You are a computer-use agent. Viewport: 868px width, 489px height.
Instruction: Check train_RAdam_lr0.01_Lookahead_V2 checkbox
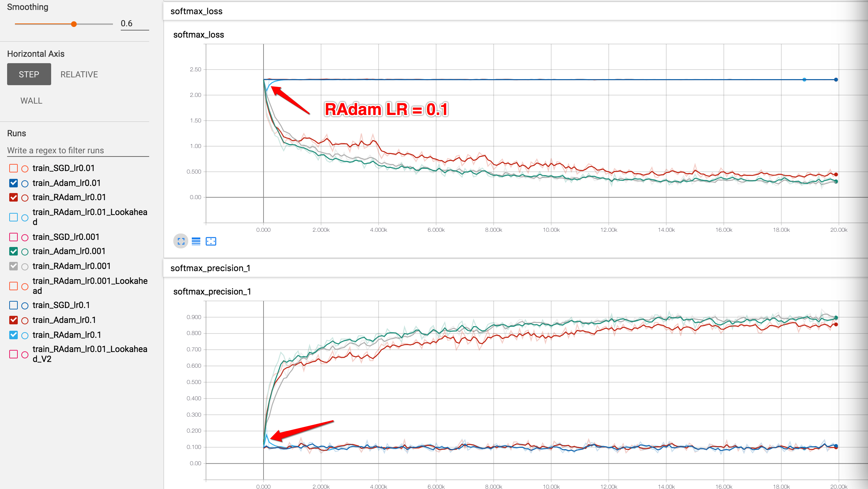(13, 354)
